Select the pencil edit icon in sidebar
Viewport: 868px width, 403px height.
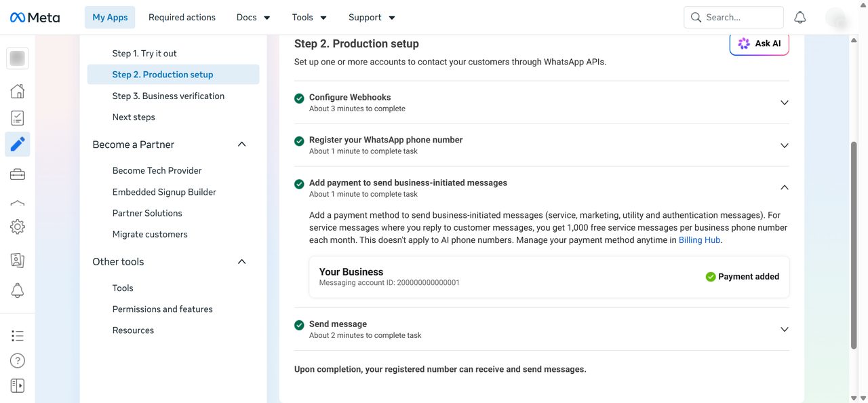point(18,144)
